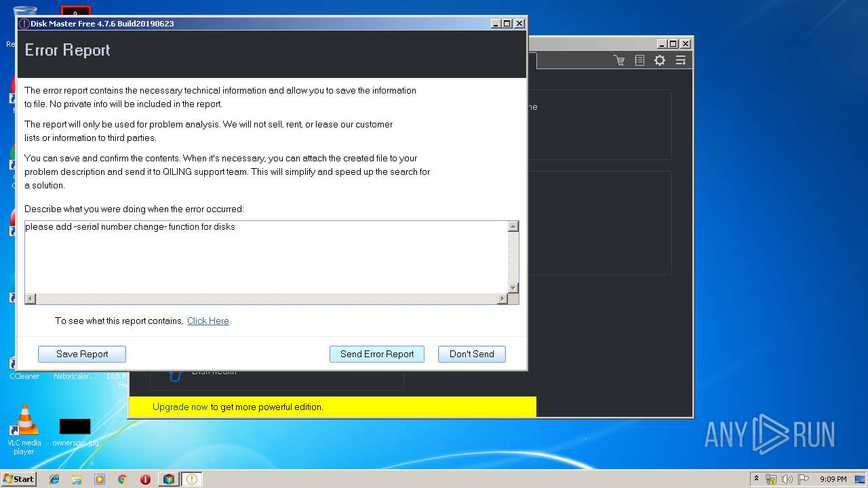This screenshot has width=868, height=488.
Task: Click the description box scroll up arrow
Action: click(513, 226)
